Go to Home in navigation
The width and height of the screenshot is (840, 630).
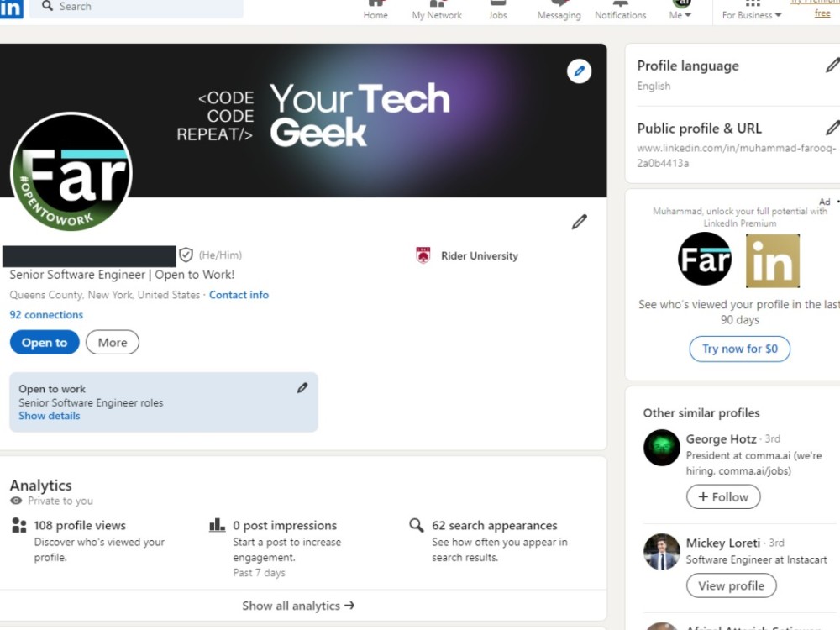coord(375,9)
